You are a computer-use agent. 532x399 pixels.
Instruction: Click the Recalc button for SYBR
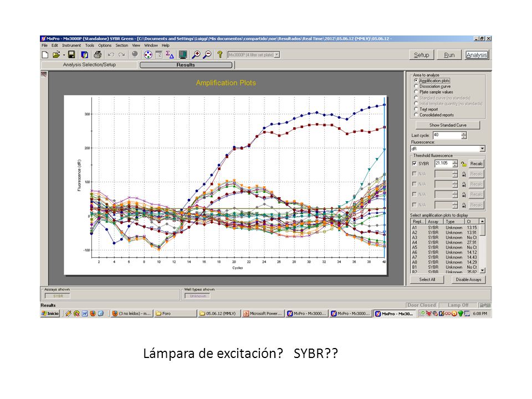(477, 164)
